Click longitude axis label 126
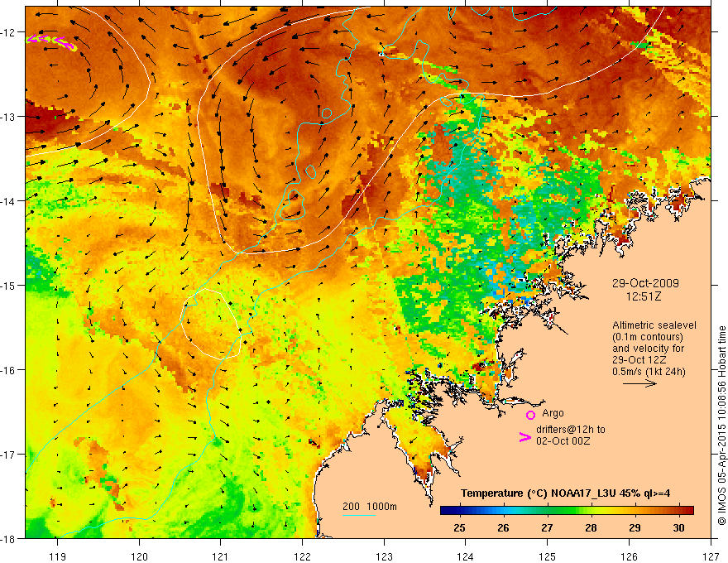Image resolution: width=728 pixels, height=563 pixels. (x=629, y=556)
